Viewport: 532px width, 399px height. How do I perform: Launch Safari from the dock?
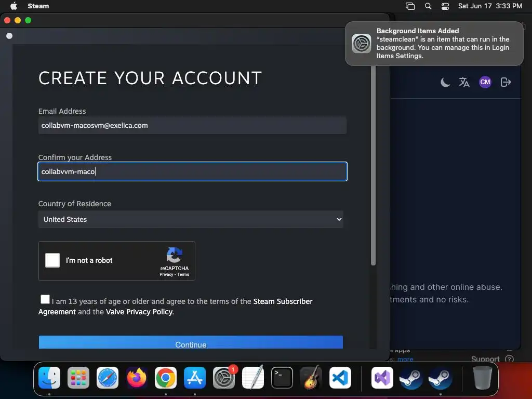108,378
